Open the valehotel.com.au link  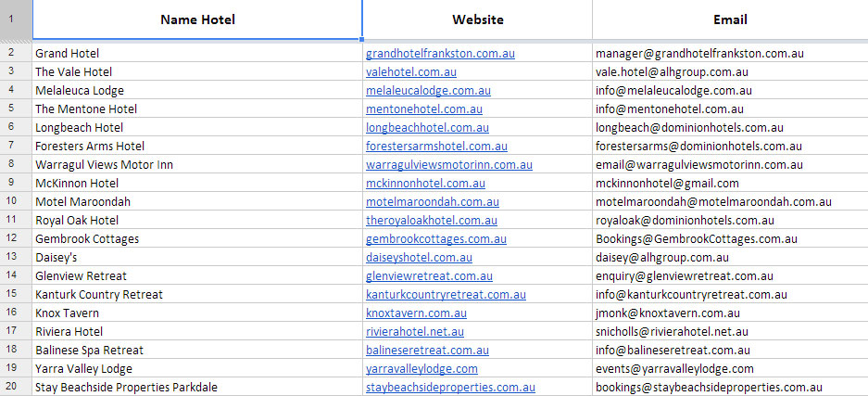[x=411, y=72]
